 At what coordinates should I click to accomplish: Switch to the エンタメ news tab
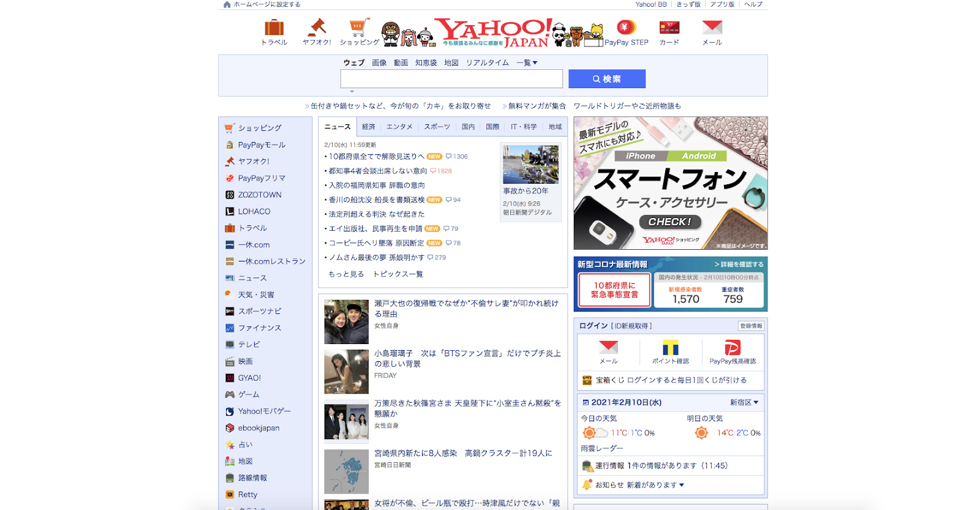click(x=399, y=127)
